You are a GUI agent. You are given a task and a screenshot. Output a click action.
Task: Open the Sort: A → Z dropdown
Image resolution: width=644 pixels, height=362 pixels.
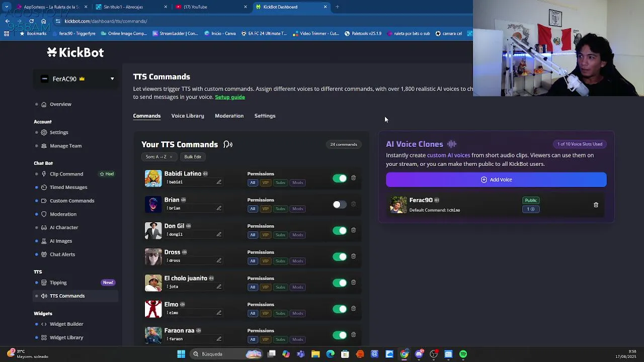158,157
